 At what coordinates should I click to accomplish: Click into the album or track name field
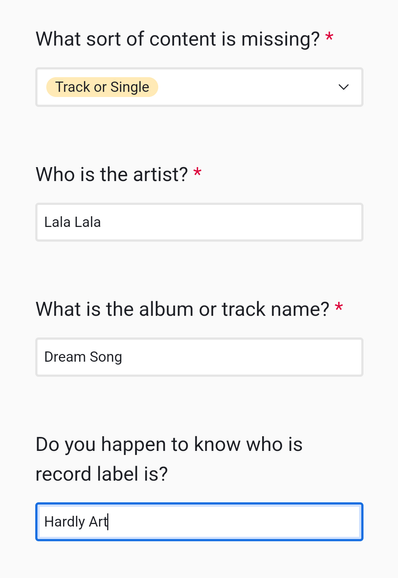(199, 357)
